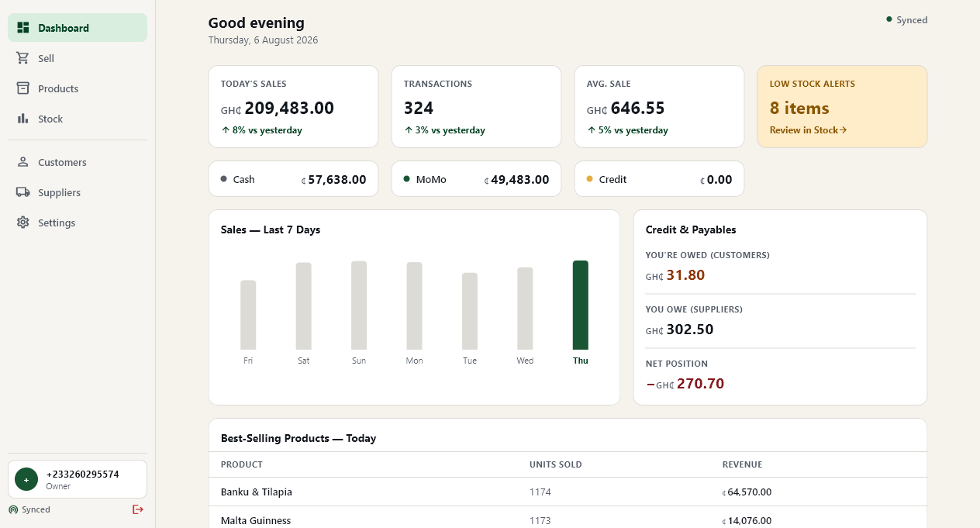Click the Customers person icon
This screenshot has height=528, width=980.
coord(23,162)
